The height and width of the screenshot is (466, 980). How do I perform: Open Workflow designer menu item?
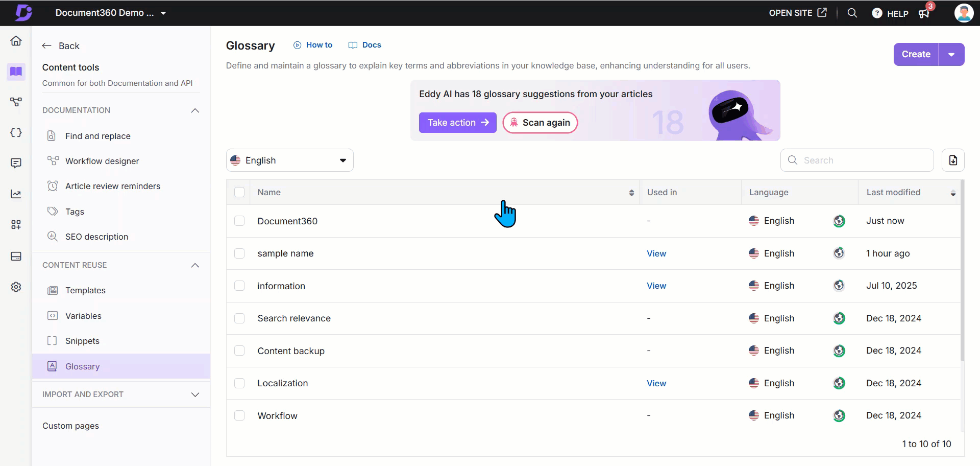tap(121, 161)
